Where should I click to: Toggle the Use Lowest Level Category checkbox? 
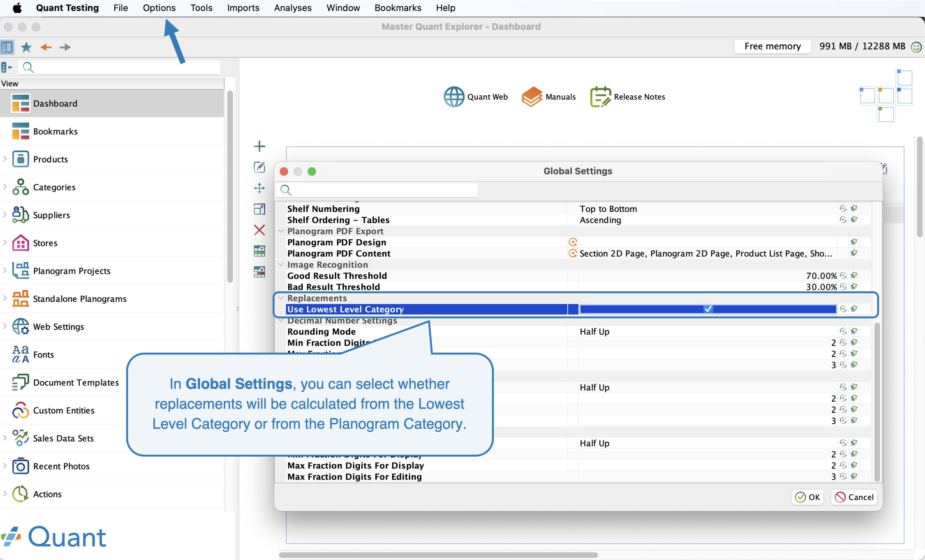coord(708,309)
